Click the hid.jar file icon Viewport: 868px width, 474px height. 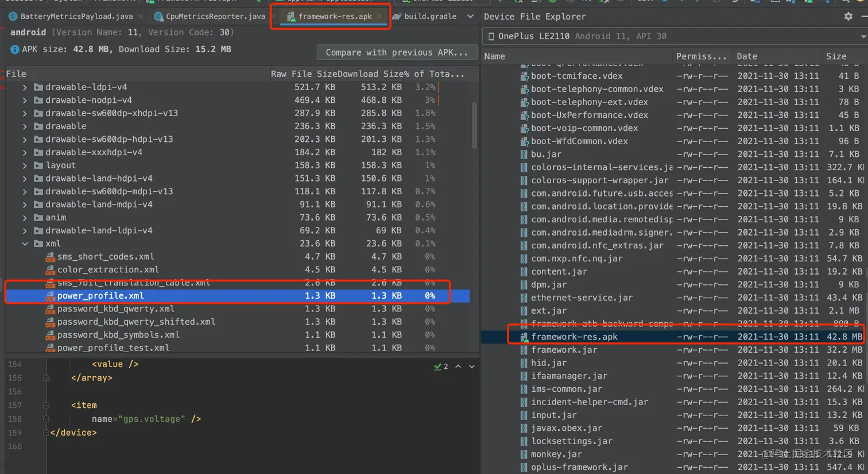tap(524, 363)
